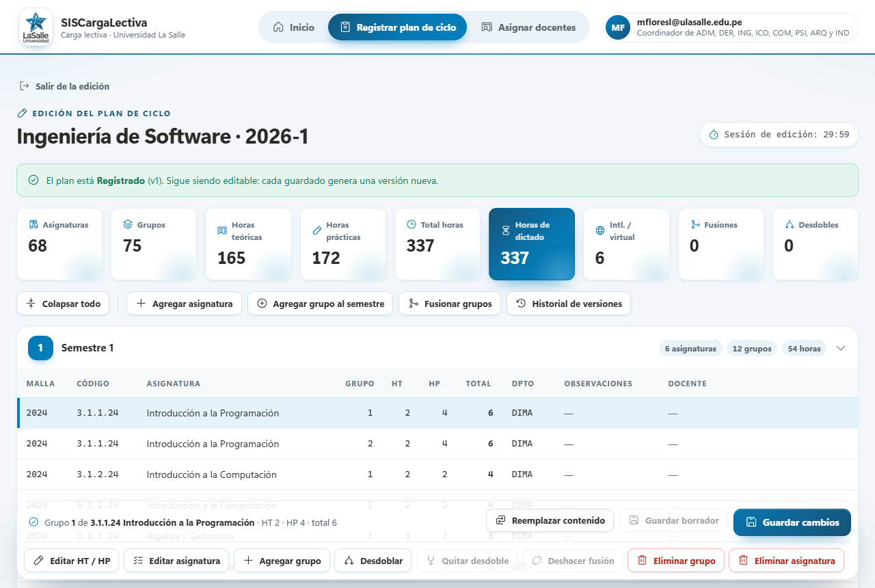Click Eliminar asignatura button

point(786,561)
